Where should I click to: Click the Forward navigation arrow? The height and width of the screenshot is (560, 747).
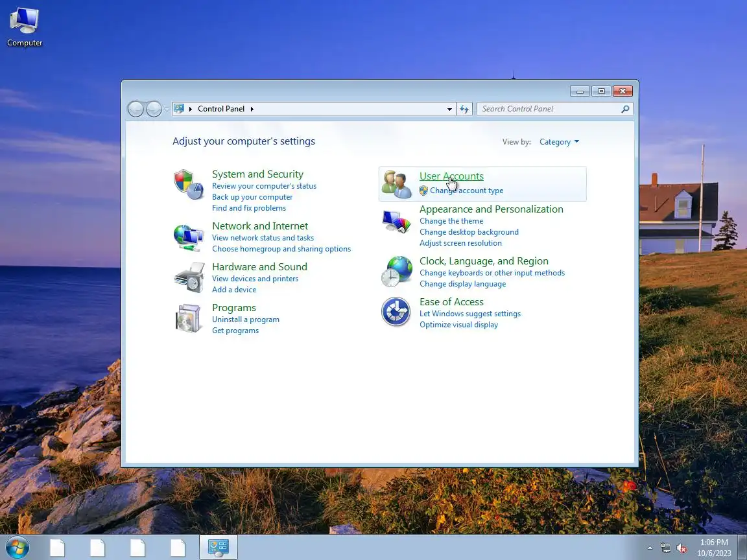pos(154,109)
